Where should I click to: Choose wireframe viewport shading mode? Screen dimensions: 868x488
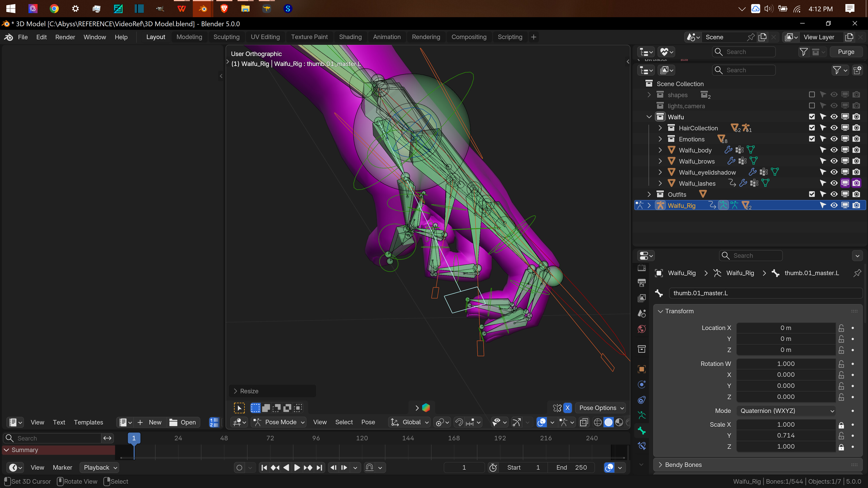pos(598,422)
